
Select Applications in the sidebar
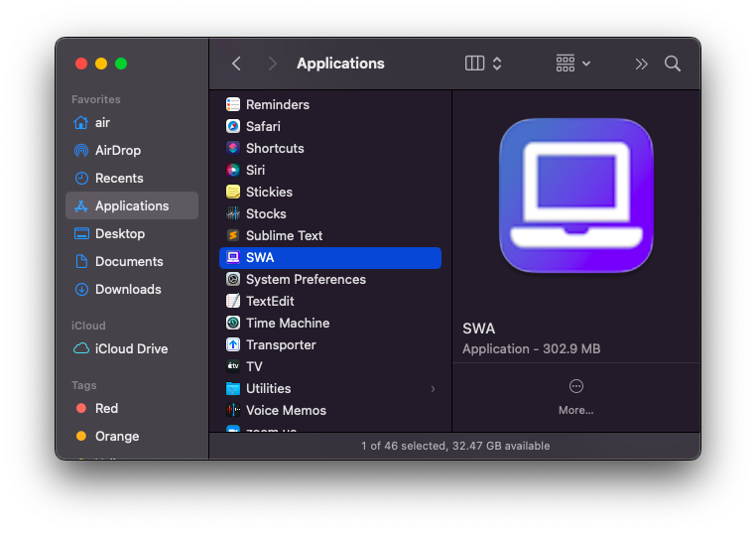(x=132, y=206)
